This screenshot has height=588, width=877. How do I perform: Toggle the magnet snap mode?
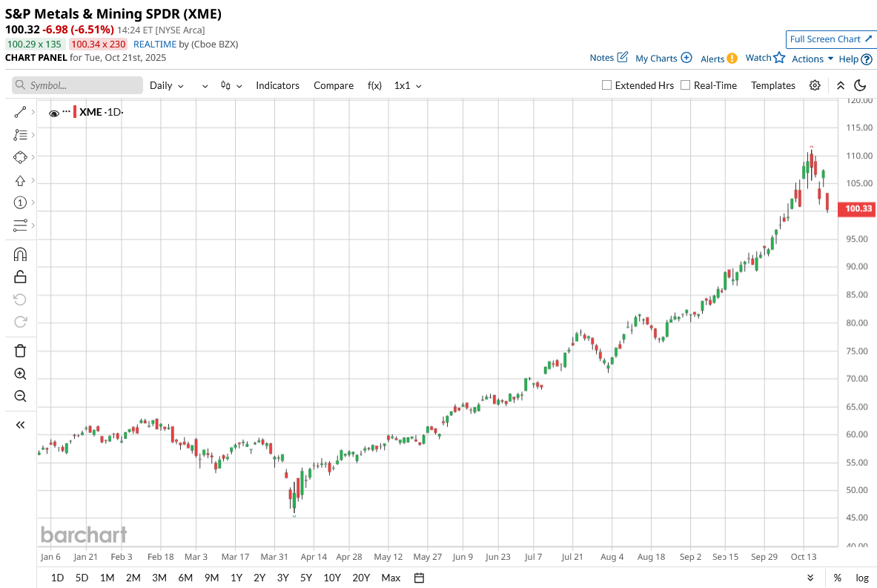pos(20,254)
